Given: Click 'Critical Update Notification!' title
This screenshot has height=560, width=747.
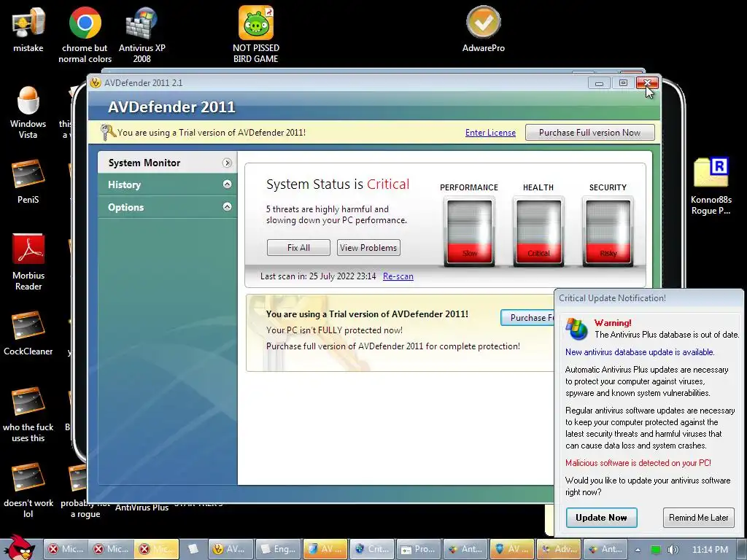Looking at the screenshot, I should (x=612, y=298).
